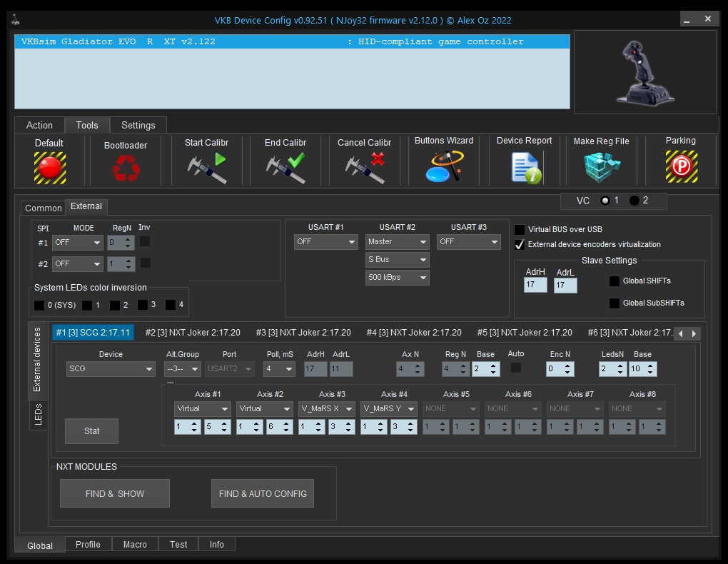Click the FIND & AUTO CONFIG button
The width and height of the screenshot is (728, 564).
pyautogui.click(x=263, y=493)
